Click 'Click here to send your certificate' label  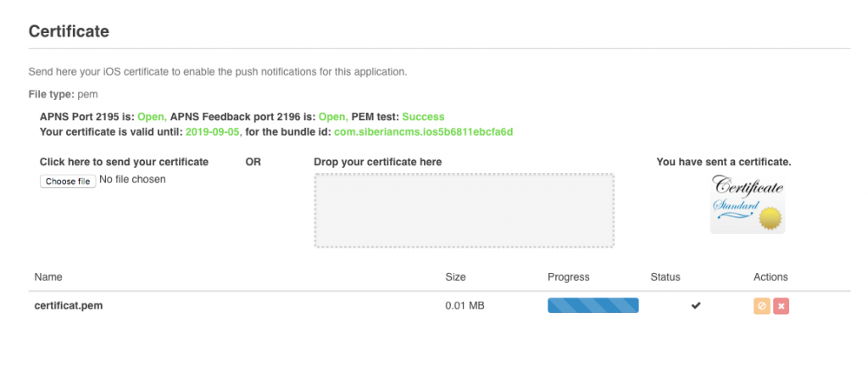point(124,162)
